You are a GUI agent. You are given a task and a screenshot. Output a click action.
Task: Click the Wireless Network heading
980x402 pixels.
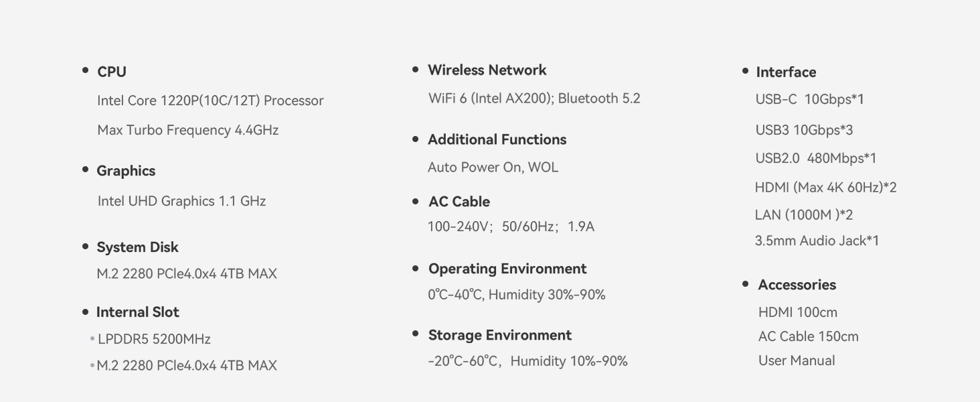(x=487, y=70)
